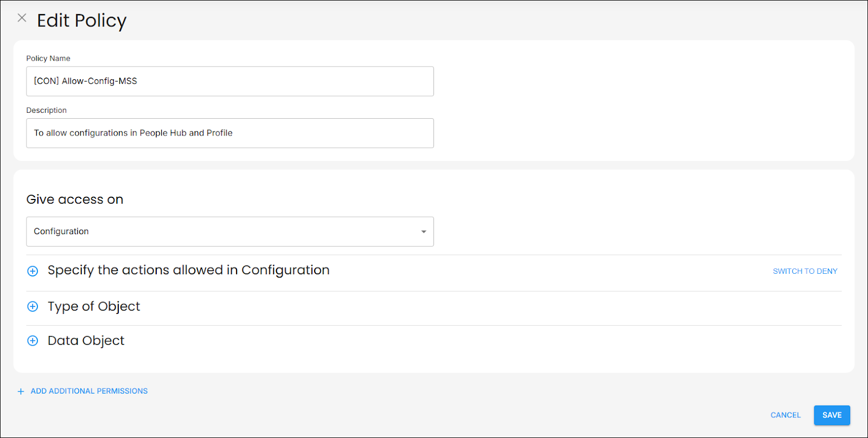Open the Give access on Configuration dropdown
The width and height of the screenshot is (868, 438).
229,231
